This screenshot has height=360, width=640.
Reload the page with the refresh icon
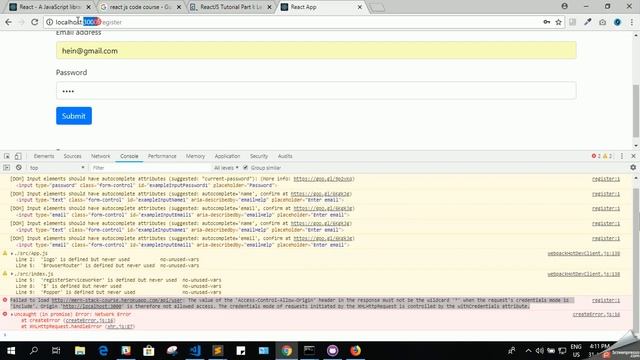click(x=35, y=22)
